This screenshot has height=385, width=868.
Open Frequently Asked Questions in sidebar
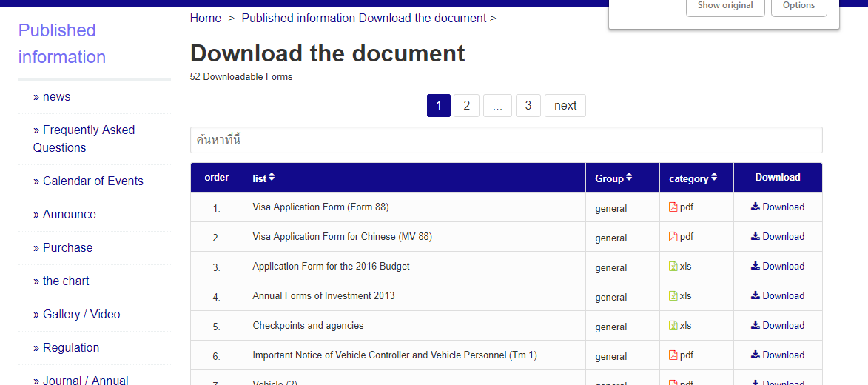point(84,138)
